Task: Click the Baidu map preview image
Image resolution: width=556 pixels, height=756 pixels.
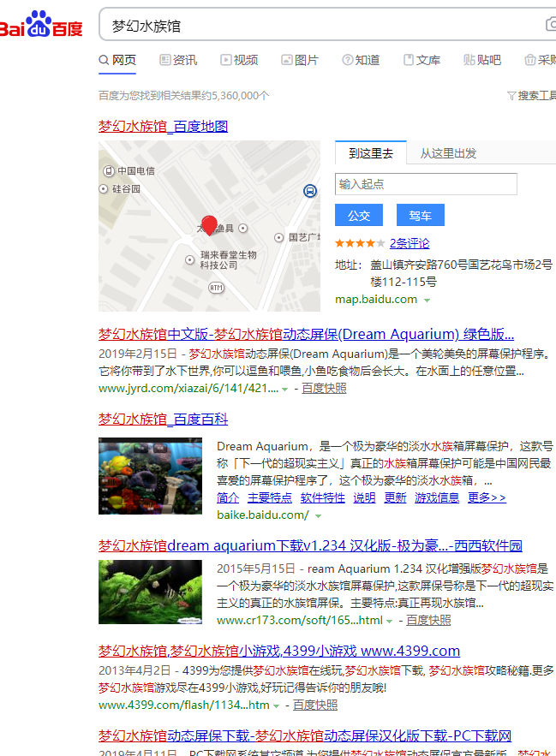Action: click(x=210, y=226)
